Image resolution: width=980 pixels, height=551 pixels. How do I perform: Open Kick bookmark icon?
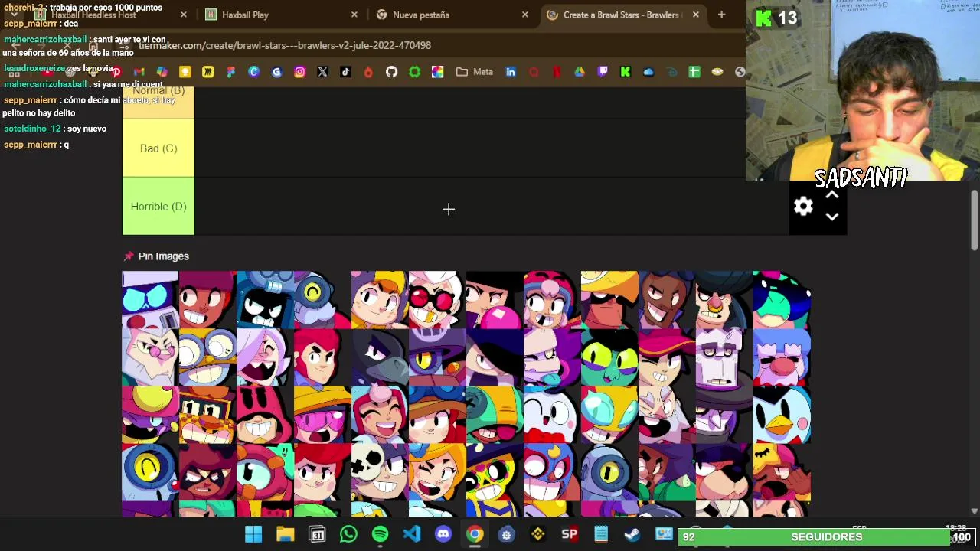click(x=626, y=72)
